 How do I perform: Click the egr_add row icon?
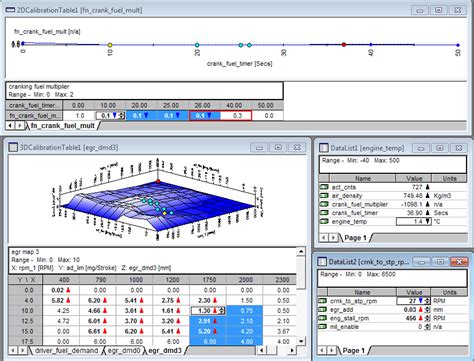coord(323,310)
